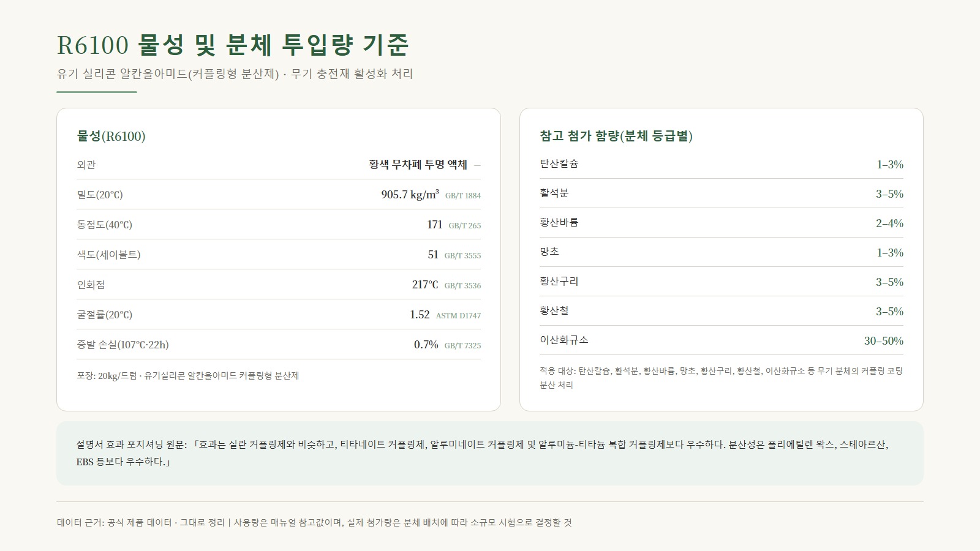Viewport: 980px width, 551px height.
Task: Click the evaporation loss value '0.7%'
Action: [x=426, y=345]
